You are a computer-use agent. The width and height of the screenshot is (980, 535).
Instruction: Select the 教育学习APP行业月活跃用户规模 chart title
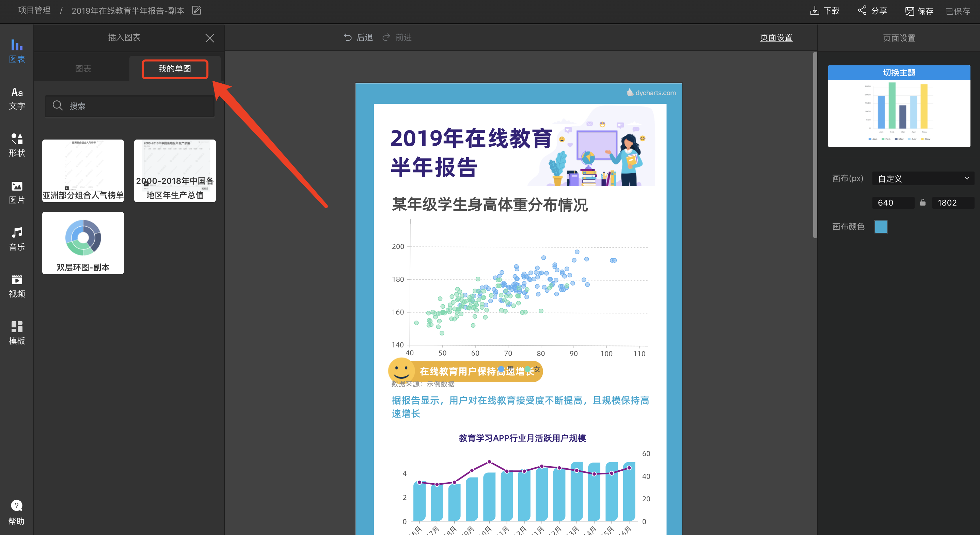[522, 438]
